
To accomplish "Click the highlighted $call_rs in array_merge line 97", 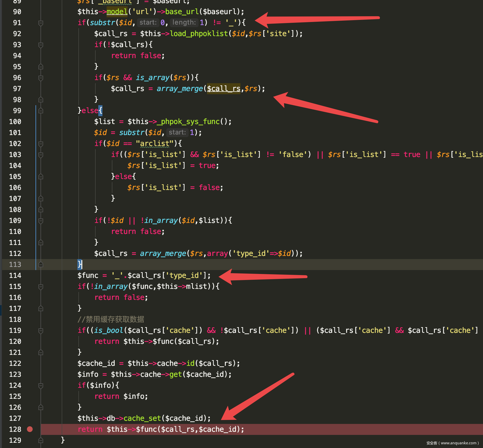I will [224, 88].
